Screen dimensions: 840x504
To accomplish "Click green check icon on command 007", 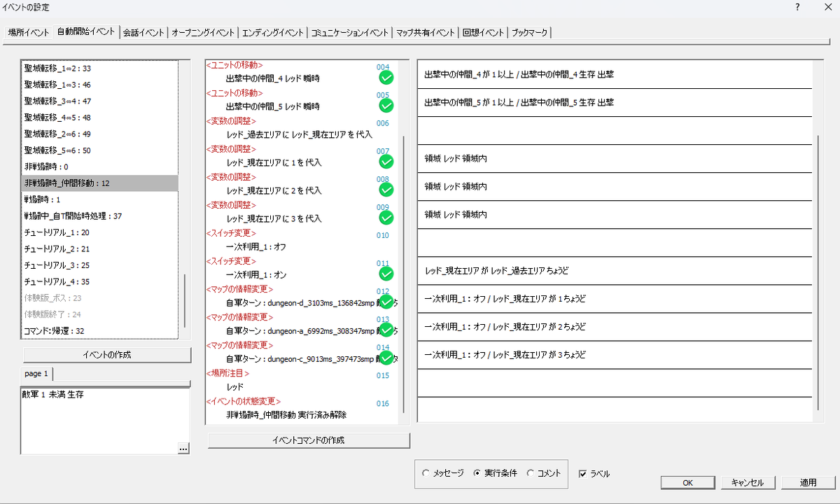I will pyautogui.click(x=386, y=162).
